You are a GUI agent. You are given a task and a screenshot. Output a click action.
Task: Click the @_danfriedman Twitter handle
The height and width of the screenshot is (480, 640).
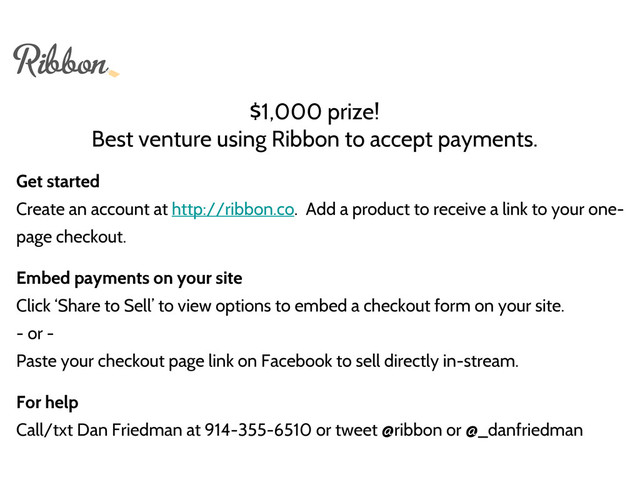pos(523,431)
